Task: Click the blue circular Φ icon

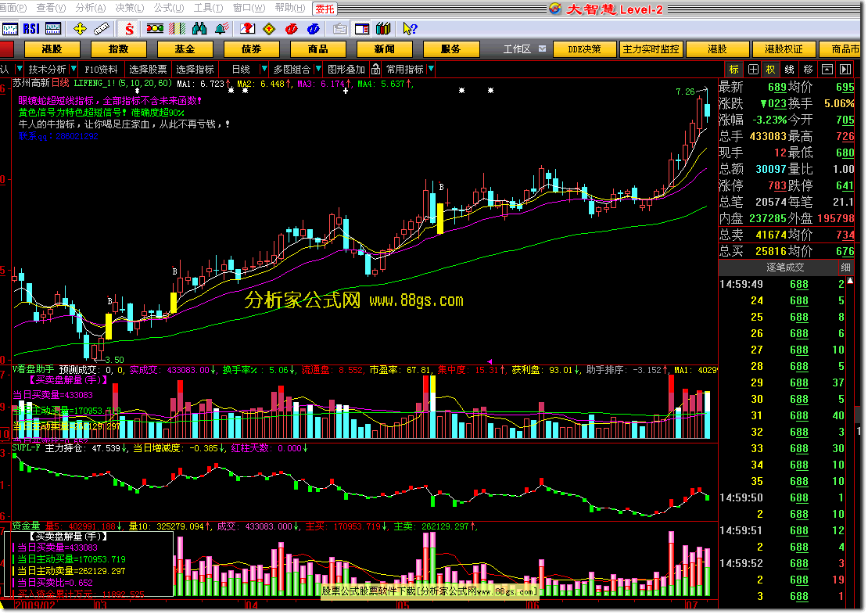Action: 313,29
